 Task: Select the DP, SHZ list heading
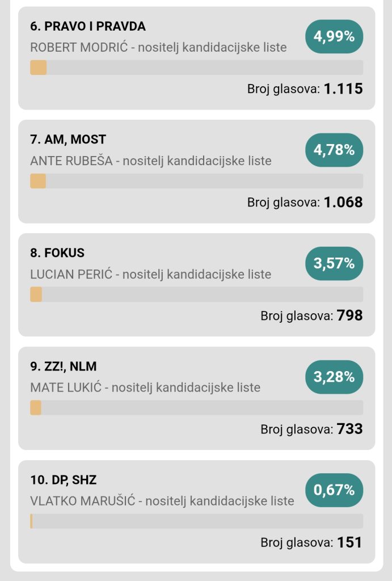pos(64,480)
